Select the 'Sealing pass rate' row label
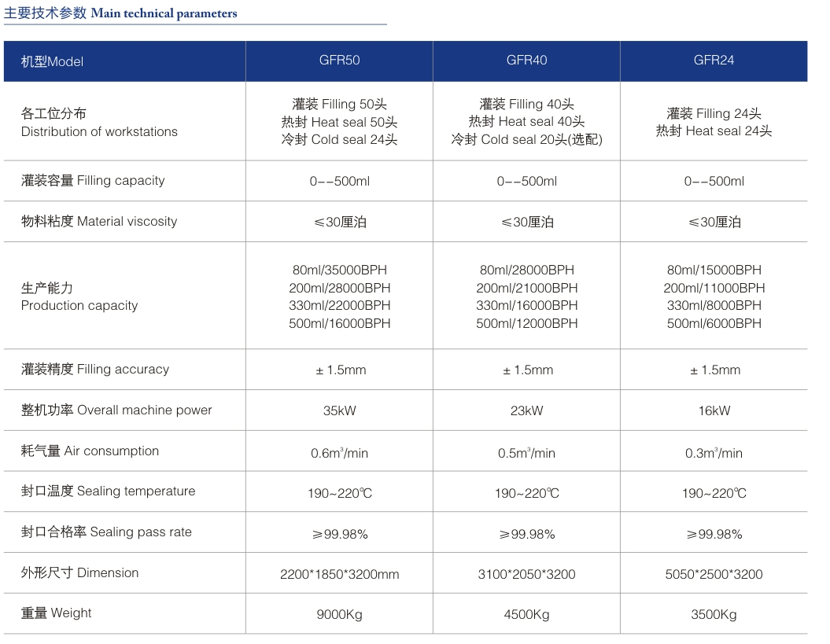Viewport: 830px width, 644px height. pyautogui.click(x=106, y=532)
